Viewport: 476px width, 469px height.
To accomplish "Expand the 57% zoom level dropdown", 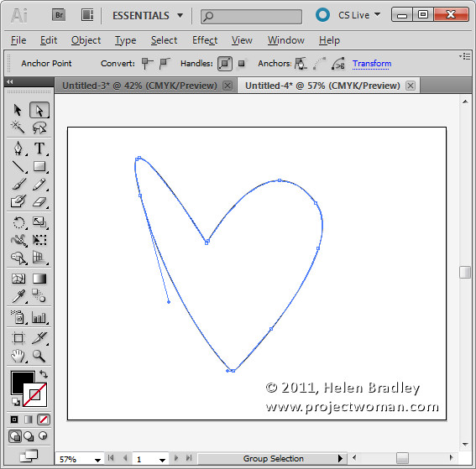I will [97, 460].
